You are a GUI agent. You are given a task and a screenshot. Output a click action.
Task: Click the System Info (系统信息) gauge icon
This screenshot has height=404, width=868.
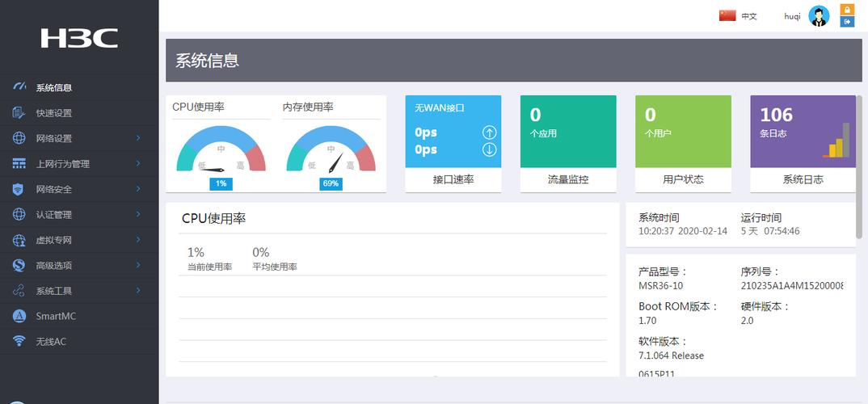tap(19, 87)
